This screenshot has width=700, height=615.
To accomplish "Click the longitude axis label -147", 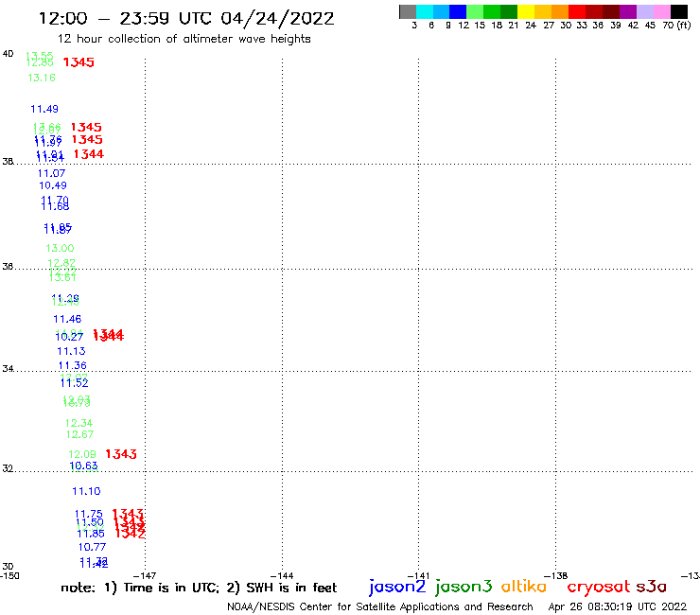I will [145, 576].
